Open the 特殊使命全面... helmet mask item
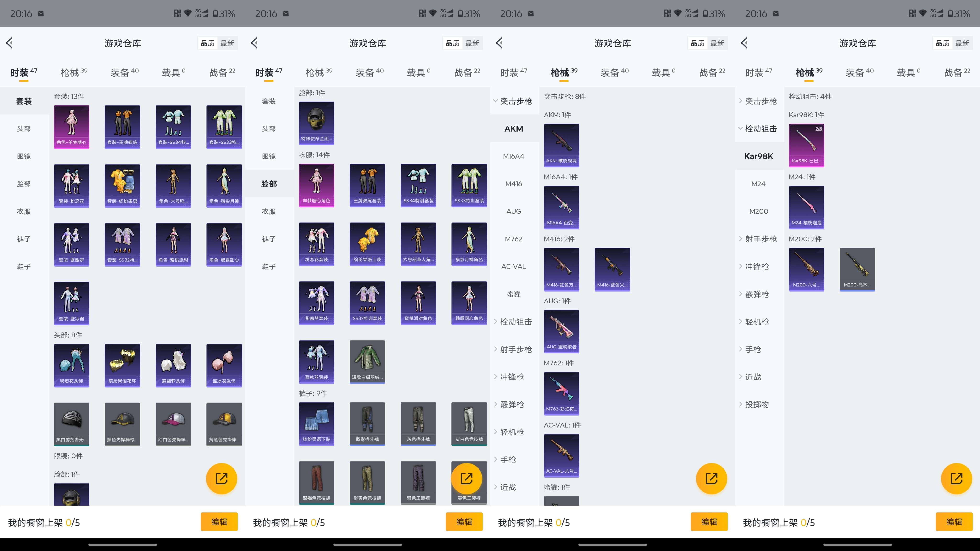The image size is (980, 551). (x=317, y=123)
